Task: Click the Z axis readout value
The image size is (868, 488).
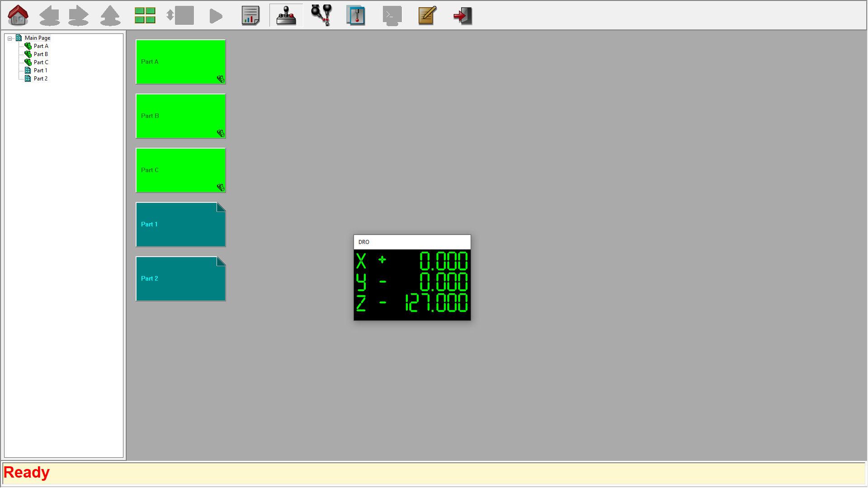Action: point(436,303)
